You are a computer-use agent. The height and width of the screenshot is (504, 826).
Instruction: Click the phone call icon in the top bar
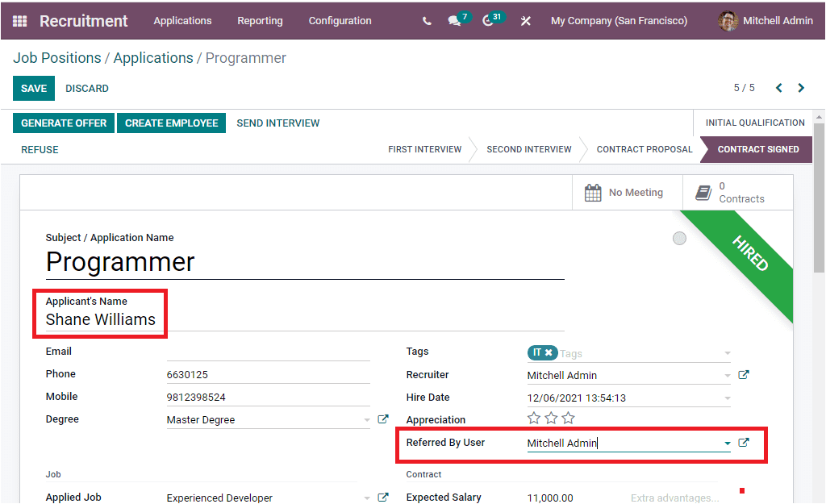(x=427, y=20)
